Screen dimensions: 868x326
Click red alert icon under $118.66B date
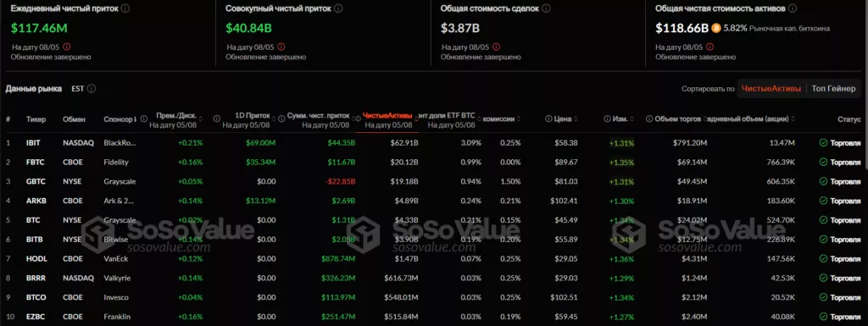(711, 47)
